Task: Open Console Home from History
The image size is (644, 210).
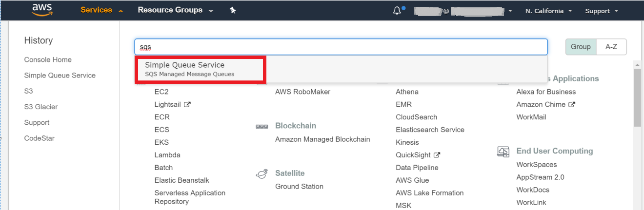Action: tap(48, 59)
